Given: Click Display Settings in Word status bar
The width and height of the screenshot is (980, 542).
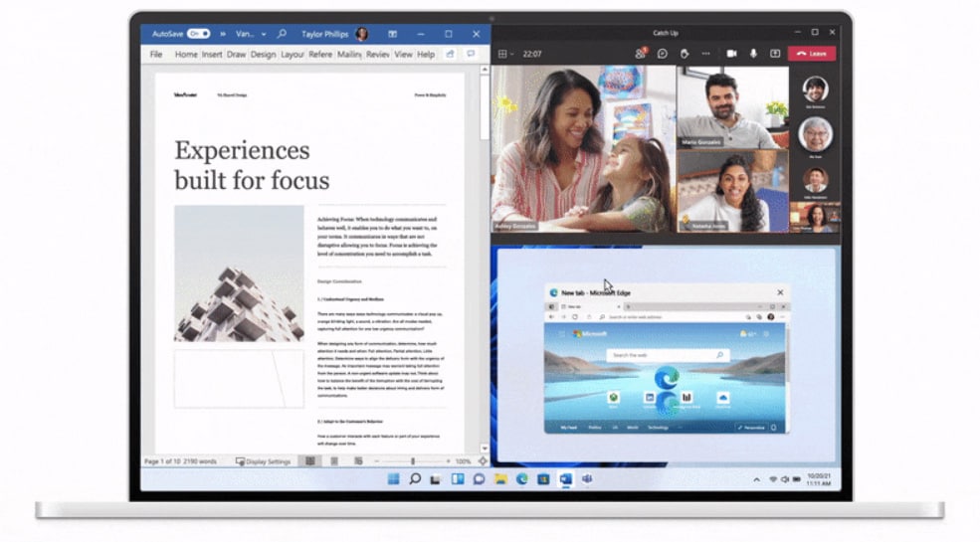Looking at the screenshot, I should point(264,461).
